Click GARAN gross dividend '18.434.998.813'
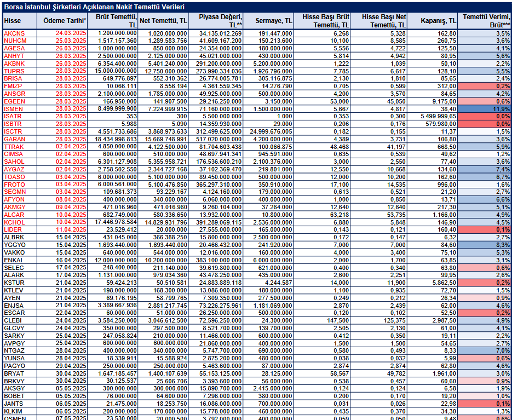 click(116, 139)
